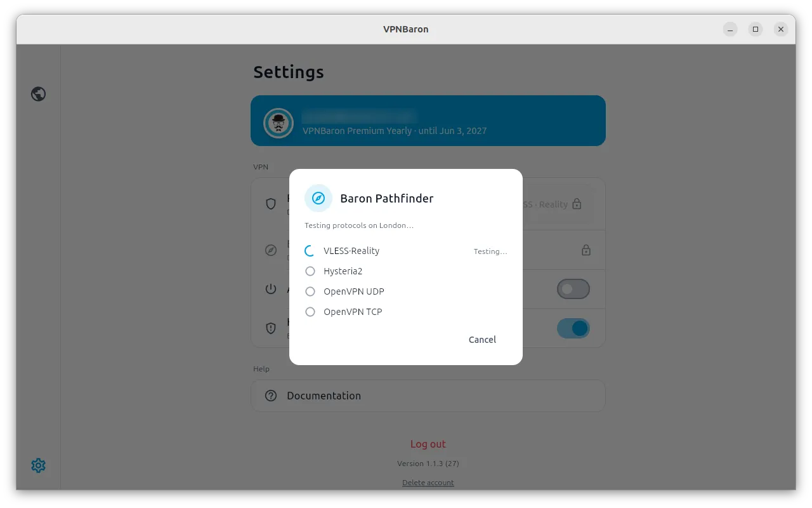Select the Hysteria2 radio option
812x508 pixels.
(310, 271)
